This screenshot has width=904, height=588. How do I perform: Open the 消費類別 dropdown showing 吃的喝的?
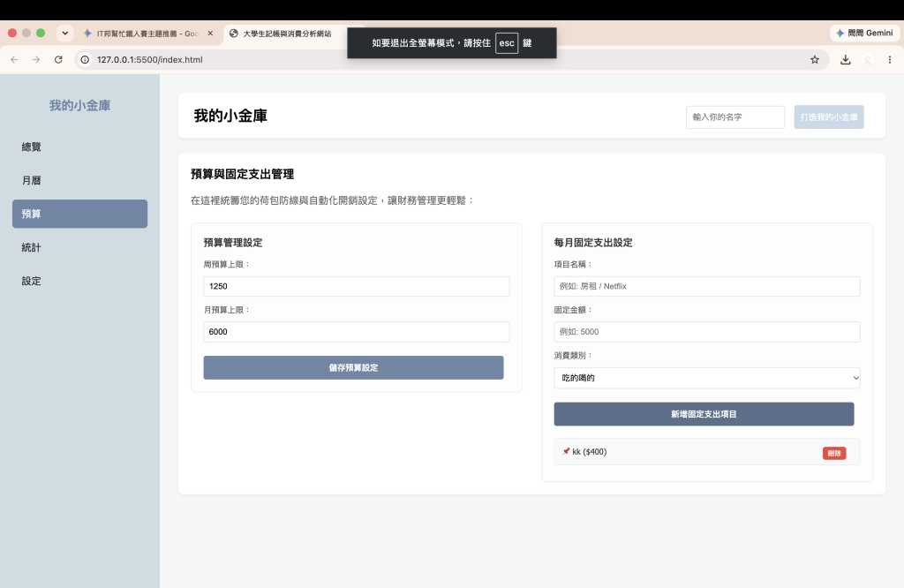707,378
